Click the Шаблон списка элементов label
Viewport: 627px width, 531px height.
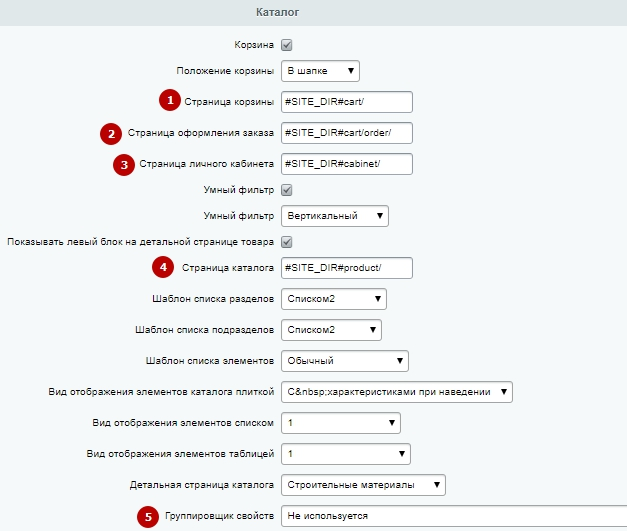point(210,361)
